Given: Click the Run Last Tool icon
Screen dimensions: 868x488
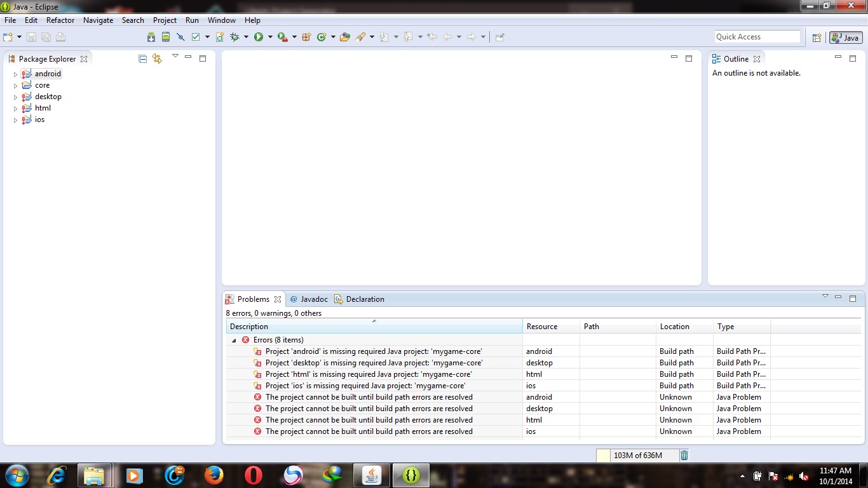Looking at the screenshot, I should [283, 37].
